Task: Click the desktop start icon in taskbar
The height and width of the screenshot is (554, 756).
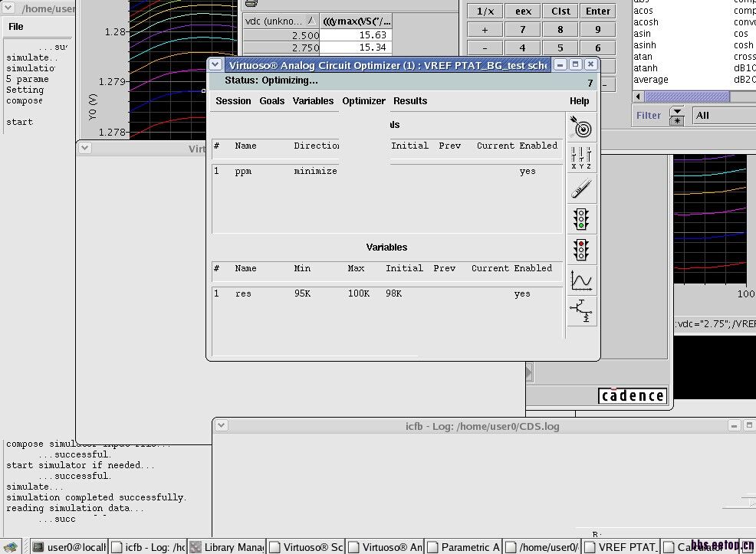Action: (11, 547)
